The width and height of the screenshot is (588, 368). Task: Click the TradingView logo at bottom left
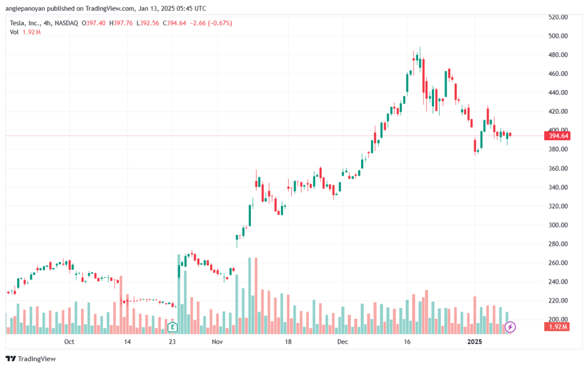32,359
